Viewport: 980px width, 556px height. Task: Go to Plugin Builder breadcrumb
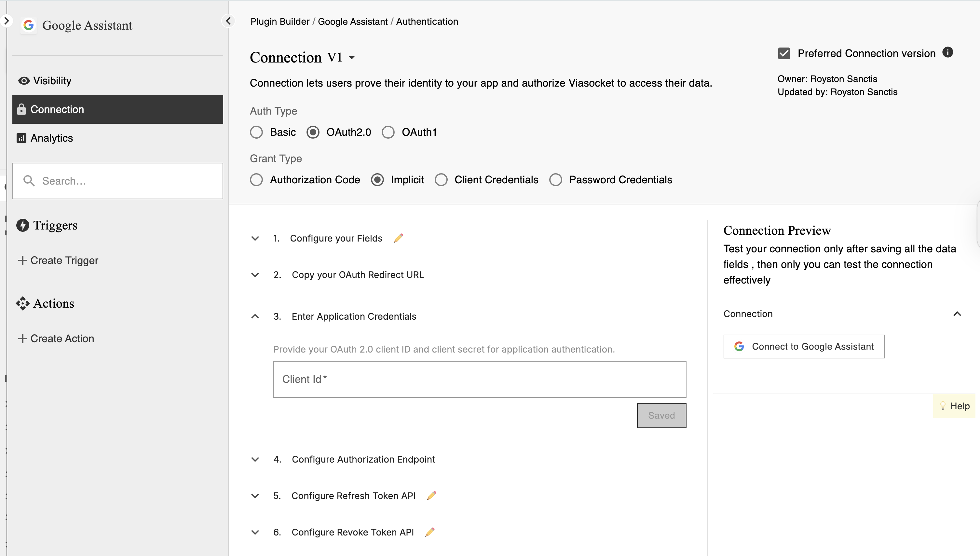[x=280, y=21]
